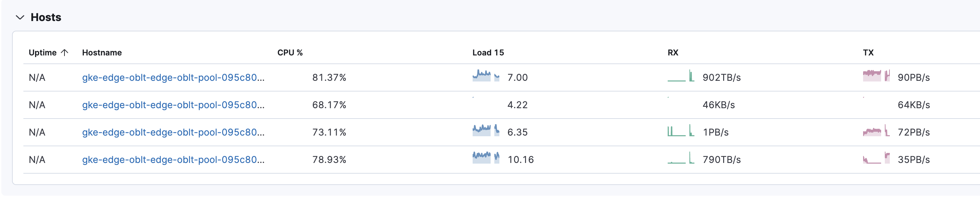Viewport: 980px width, 197px height.
Task: Click the CPU % value 68.17%
Action: [x=329, y=105]
